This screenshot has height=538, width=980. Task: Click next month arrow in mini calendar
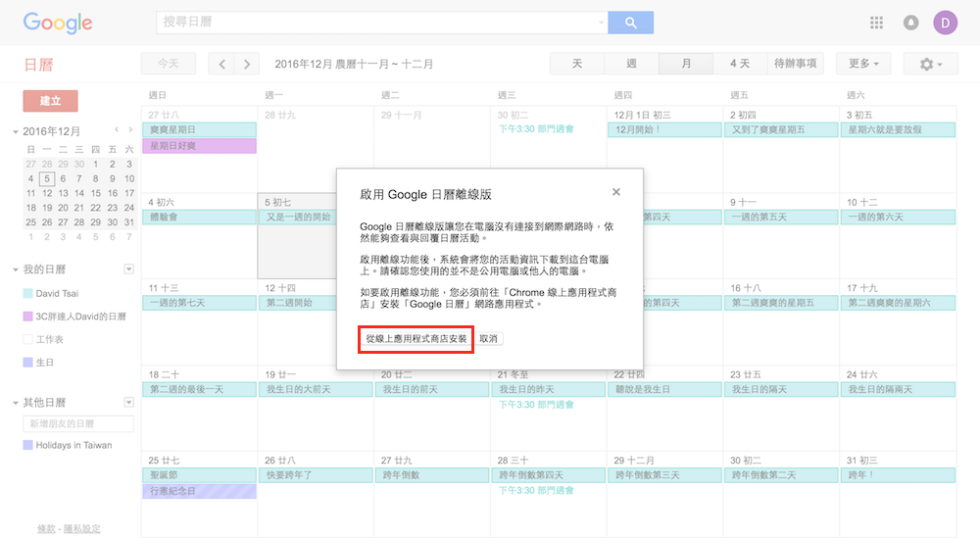[130, 130]
